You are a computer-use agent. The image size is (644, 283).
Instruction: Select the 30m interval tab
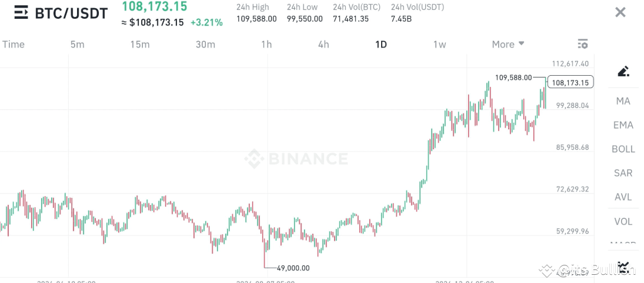pyautogui.click(x=205, y=44)
